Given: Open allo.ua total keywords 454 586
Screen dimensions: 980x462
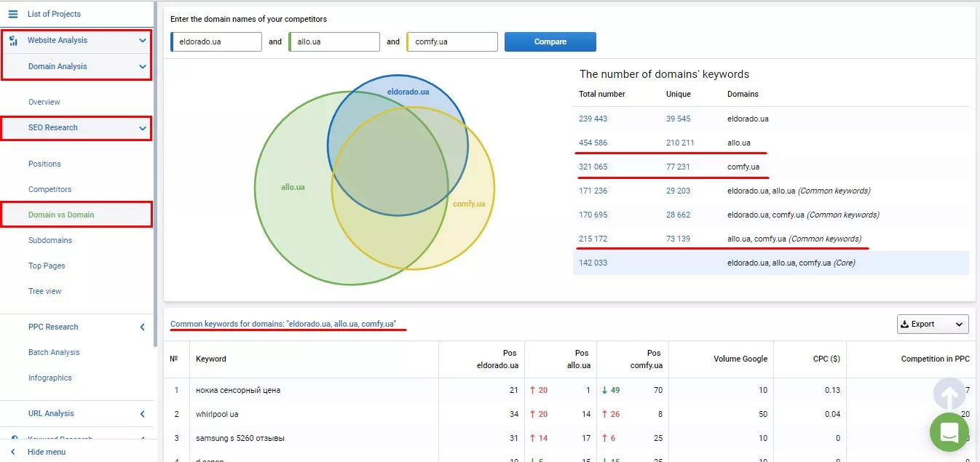Looking at the screenshot, I should [593, 143].
